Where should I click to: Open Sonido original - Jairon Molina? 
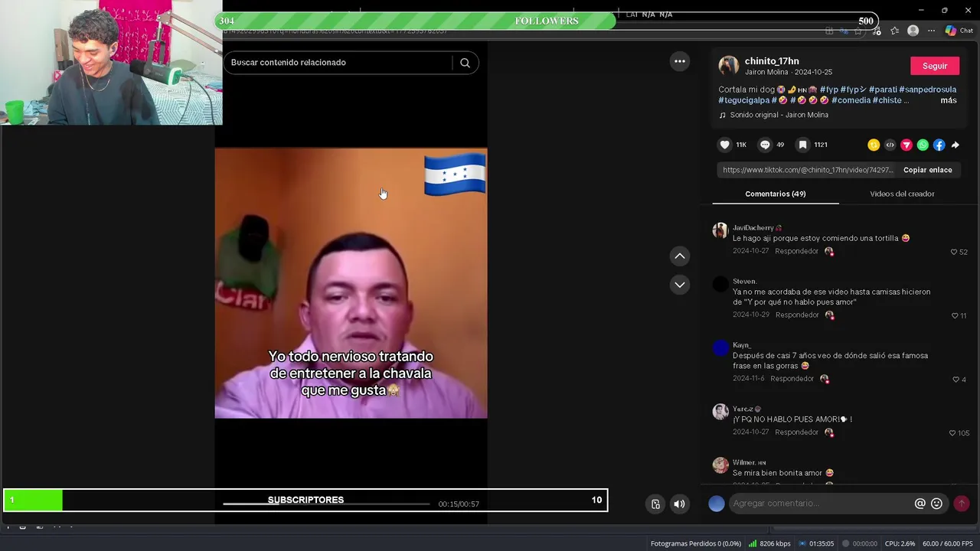click(x=779, y=115)
